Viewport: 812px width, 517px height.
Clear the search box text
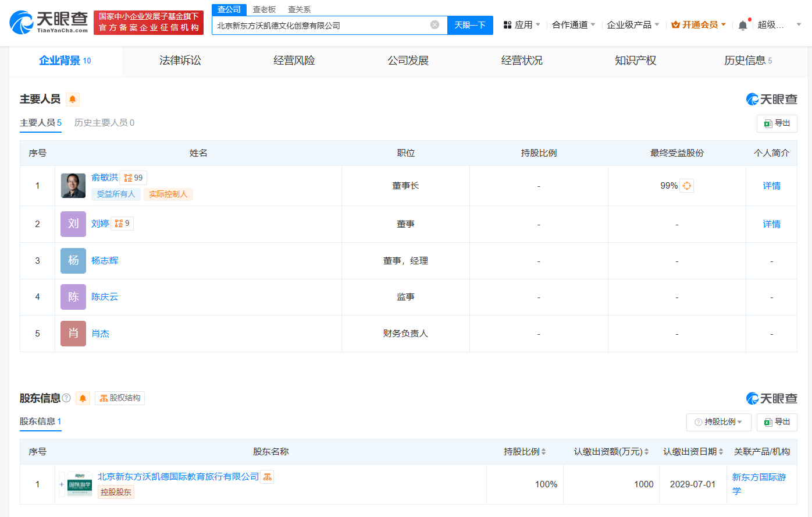pyautogui.click(x=435, y=25)
